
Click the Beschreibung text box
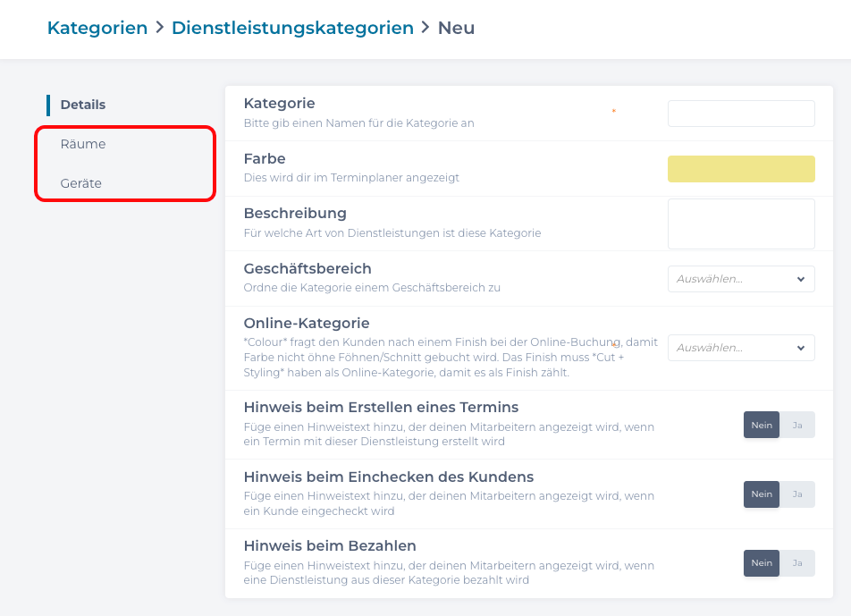pyautogui.click(x=741, y=223)
